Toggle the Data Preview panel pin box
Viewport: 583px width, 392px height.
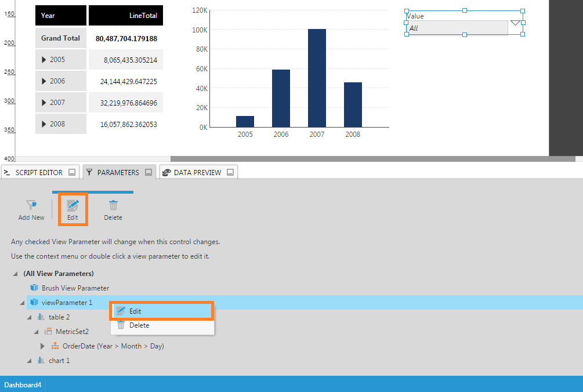[x=230, y=172]
